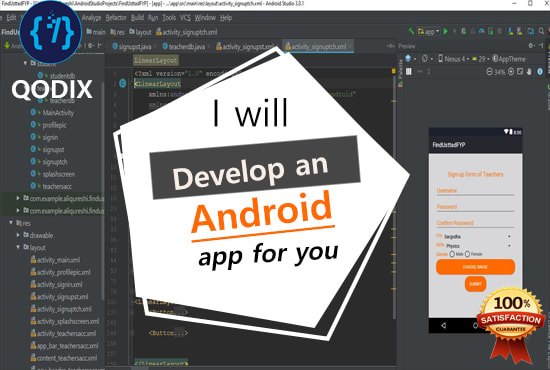Click the zoom in plus icon
This screenshot has height=370, width=550.
coord(511,72)
